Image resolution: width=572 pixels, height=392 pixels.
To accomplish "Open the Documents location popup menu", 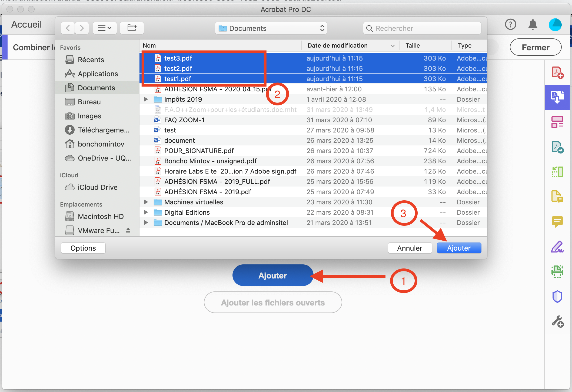I will tap(271, 28).
